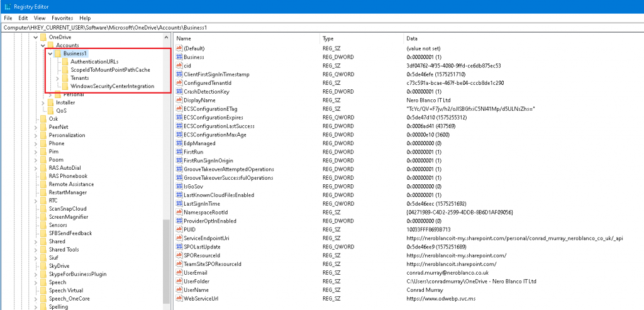644x310 pixels.
Task: Open the Help menu
Action: pyautogui.click(x=85, y=18)
